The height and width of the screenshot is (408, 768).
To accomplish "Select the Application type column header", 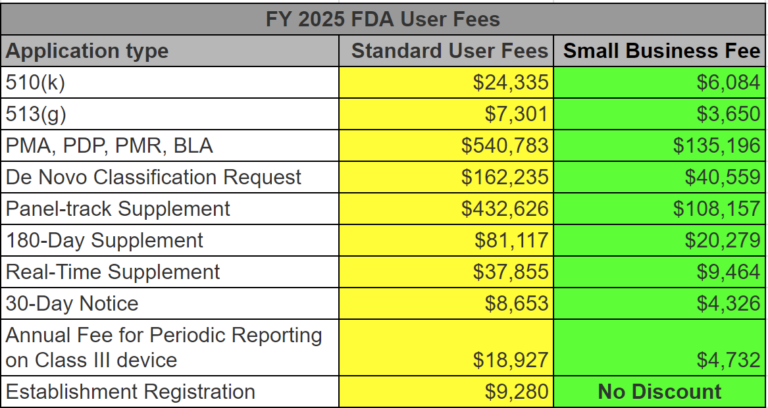I will pyautogui.click(x=88, y=51).
